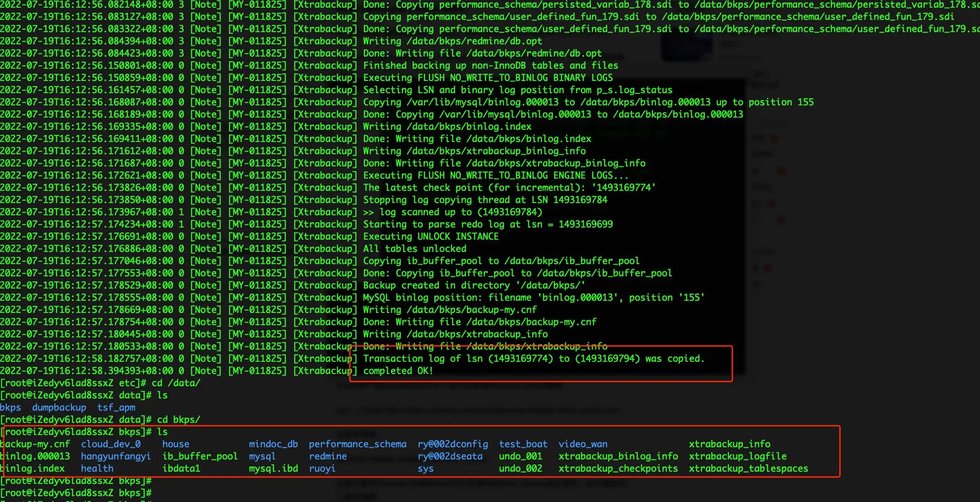Click the "sys" directory entry
Screen dimensions: 980x502
pyautogui.click(x=425, y=468)
